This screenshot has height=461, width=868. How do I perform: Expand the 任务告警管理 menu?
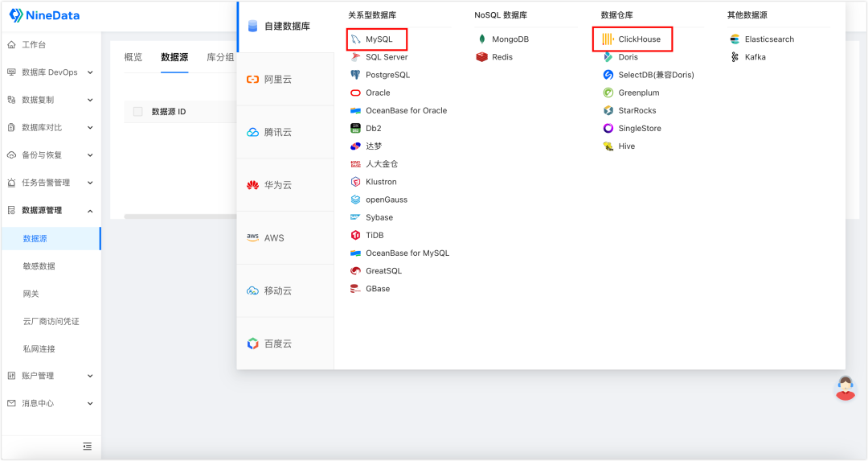51,183
